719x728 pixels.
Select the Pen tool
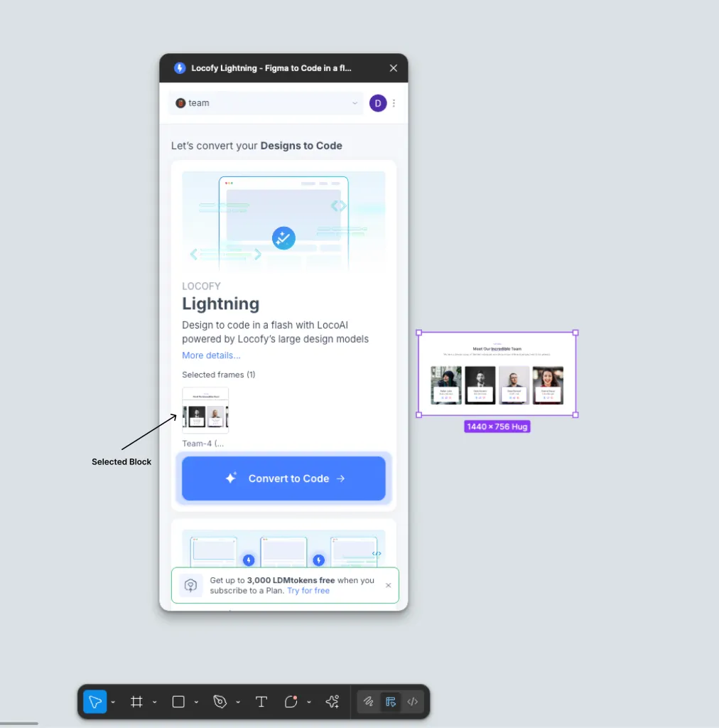220,702
